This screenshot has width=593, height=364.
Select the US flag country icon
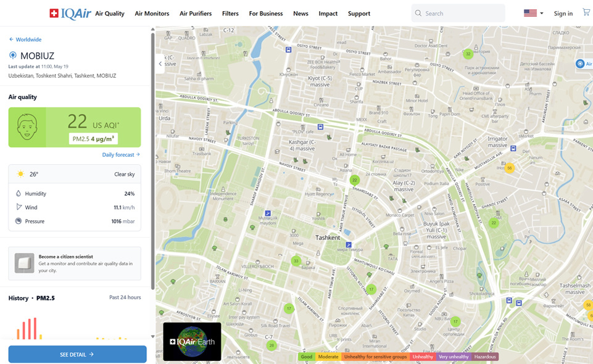click(530, 13)
